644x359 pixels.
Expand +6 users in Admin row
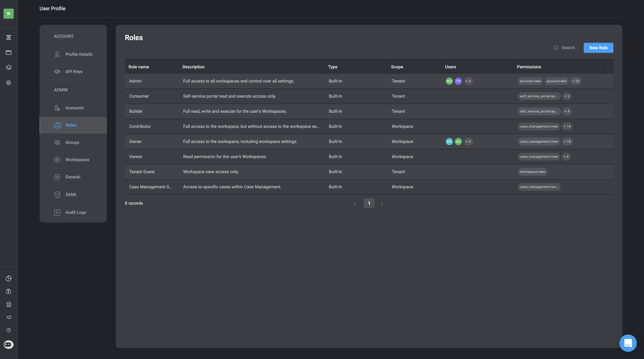coord(468,81)
